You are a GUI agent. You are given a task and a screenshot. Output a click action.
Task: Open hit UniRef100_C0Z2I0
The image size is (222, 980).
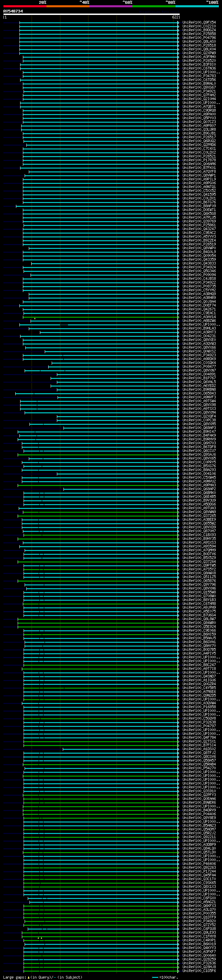[x=199, y=26]
